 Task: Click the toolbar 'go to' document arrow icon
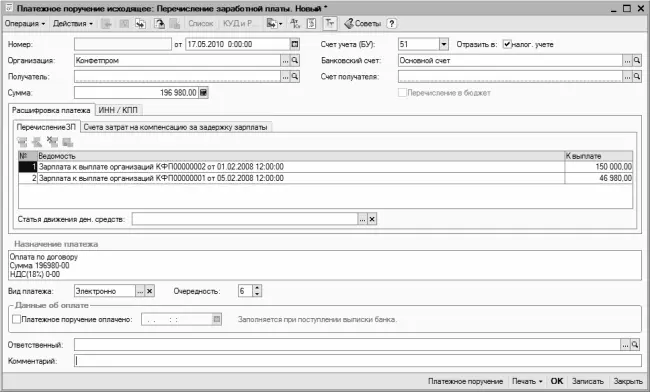tap(160, 24)
